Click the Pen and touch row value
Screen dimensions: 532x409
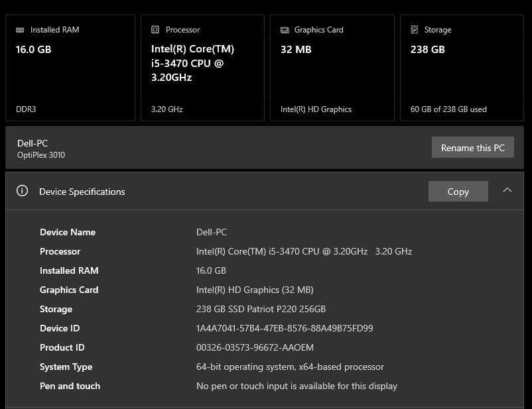coord(297,386)
